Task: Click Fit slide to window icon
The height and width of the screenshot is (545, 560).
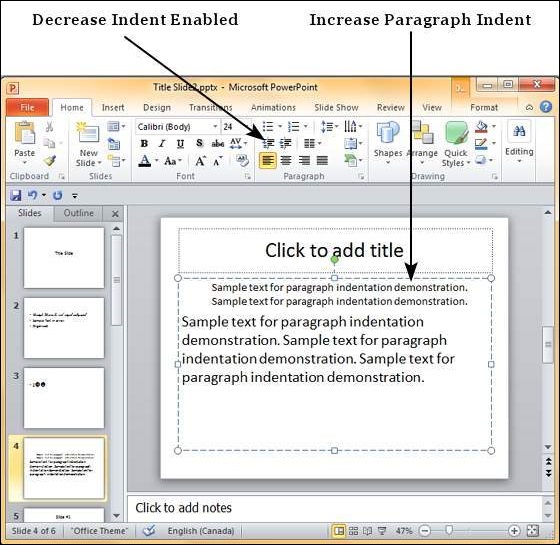Action: click(532, 531)
